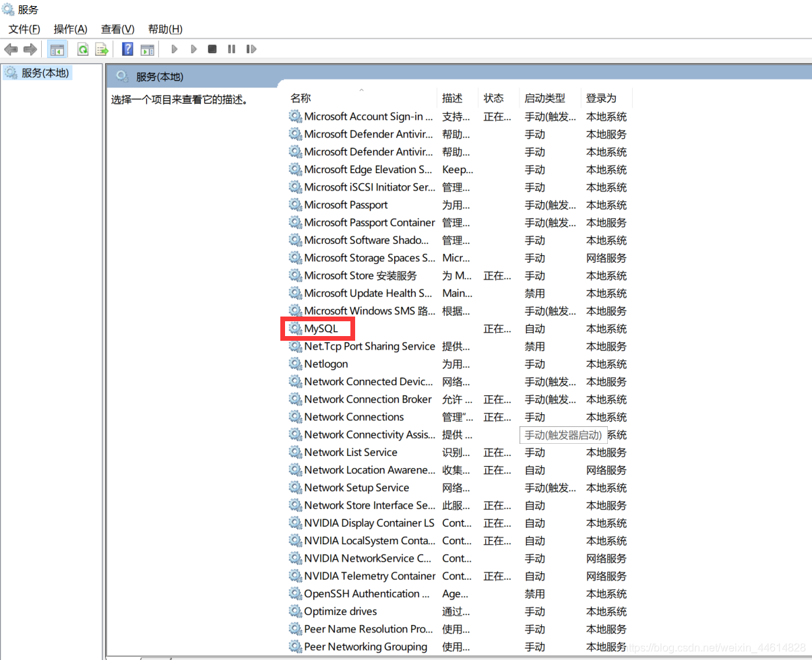
Task: Click the Back arrow toolbar icon
Action: [x=11, y=49]
